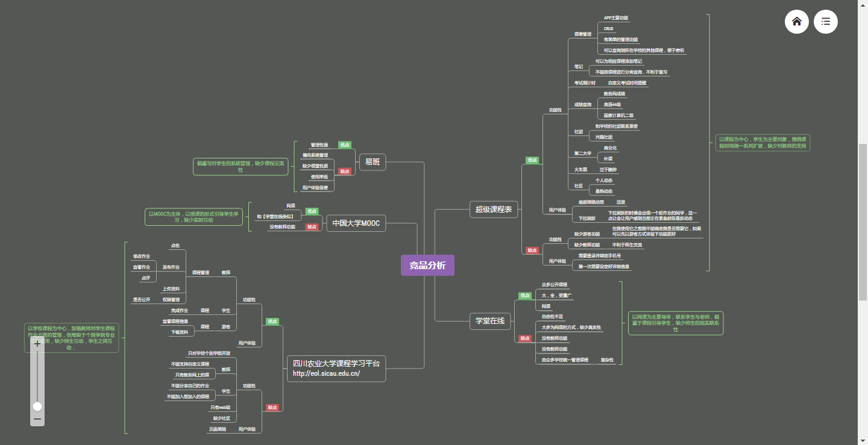Select the 火车票 subtopic
The height and width of the screenshot is (445, 868).
point(580,170)
